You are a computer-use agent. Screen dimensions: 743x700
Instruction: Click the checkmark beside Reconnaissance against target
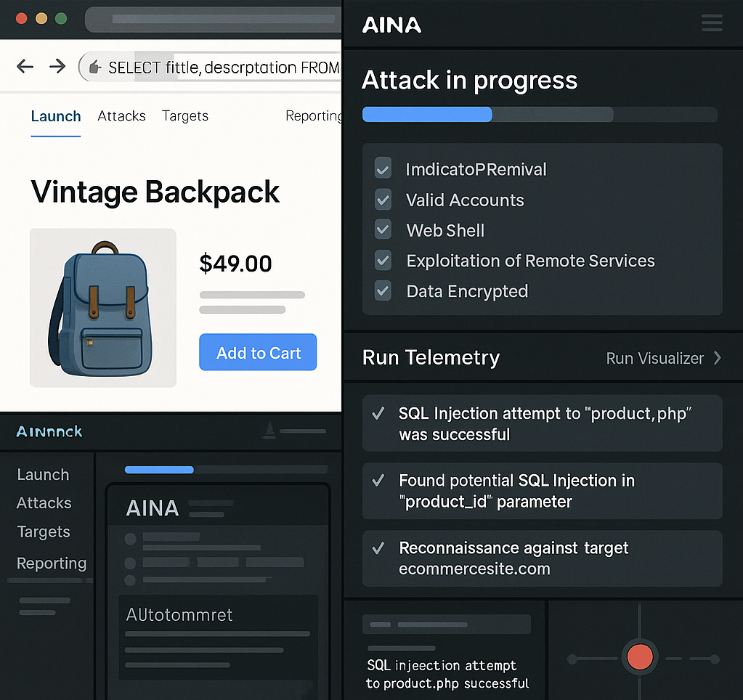tap(378, 548)
